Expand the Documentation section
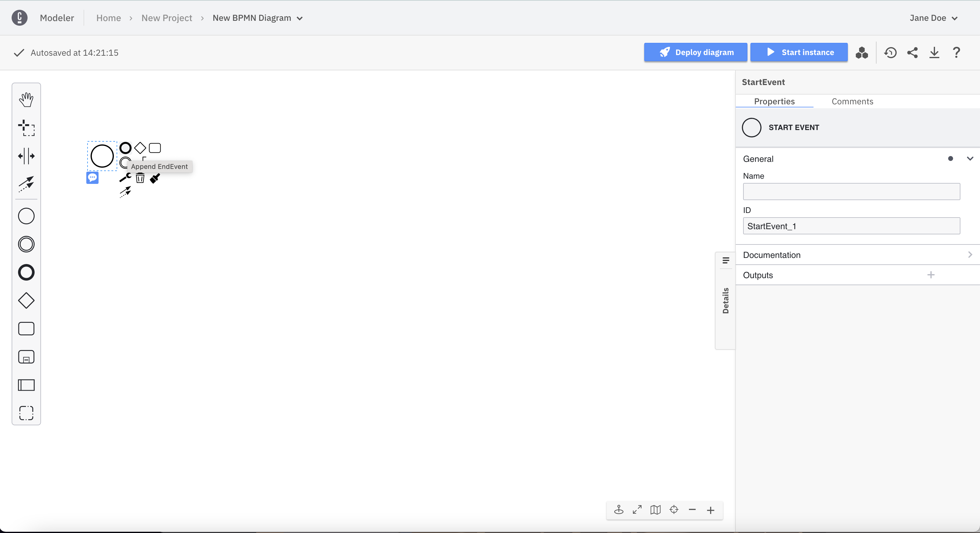This screenshot has width=980, height=533. (x=970, y=255)
